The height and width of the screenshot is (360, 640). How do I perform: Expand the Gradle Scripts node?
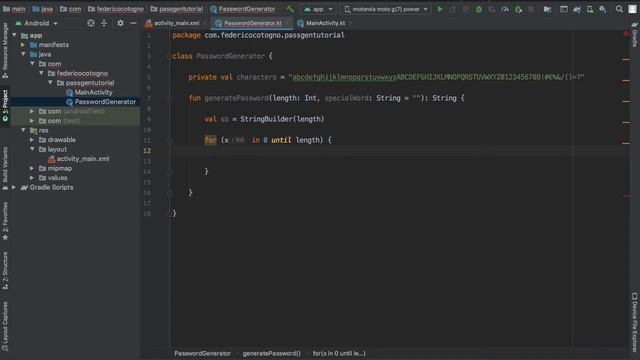[x=14, y=187]
